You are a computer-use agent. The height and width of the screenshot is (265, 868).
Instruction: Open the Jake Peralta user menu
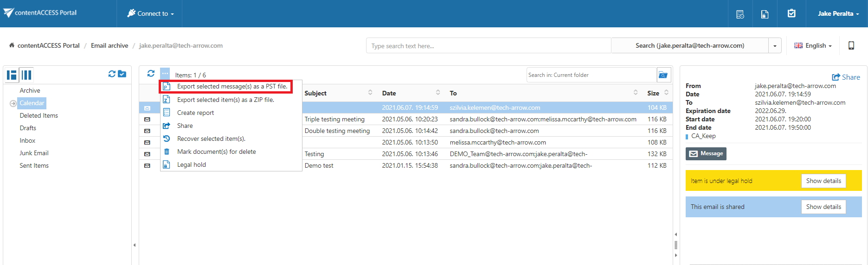coord(838,14)
